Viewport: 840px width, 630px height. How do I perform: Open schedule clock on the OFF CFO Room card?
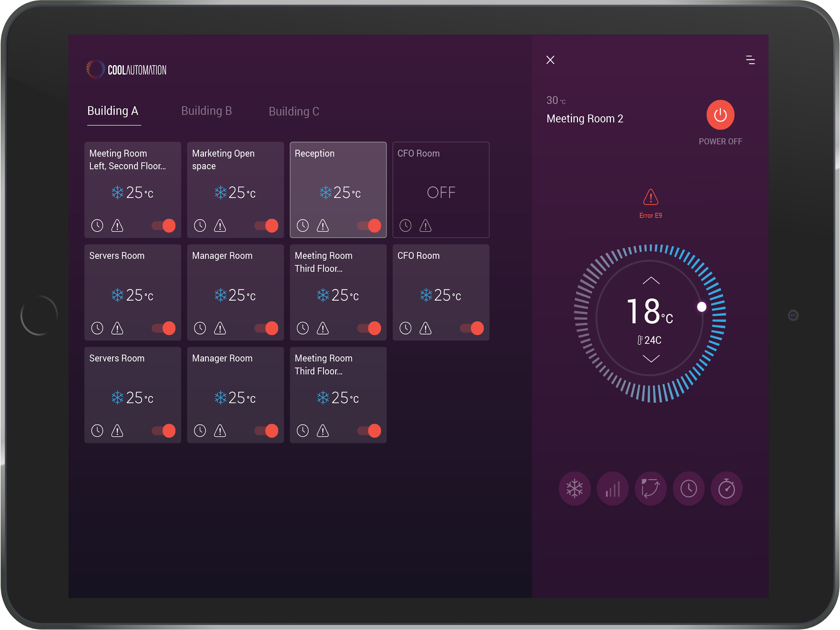[x=406, y=226]
